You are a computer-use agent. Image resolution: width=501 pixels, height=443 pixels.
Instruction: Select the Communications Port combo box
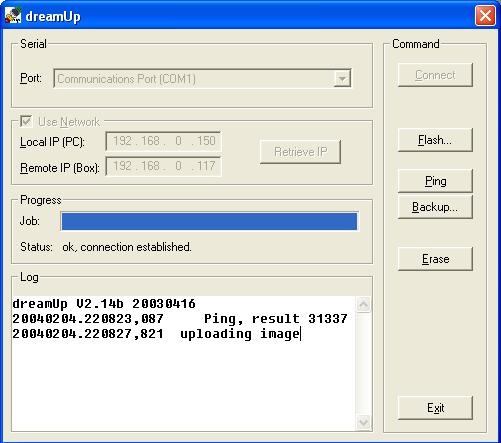pyautogui.click(x=202, y=79)
